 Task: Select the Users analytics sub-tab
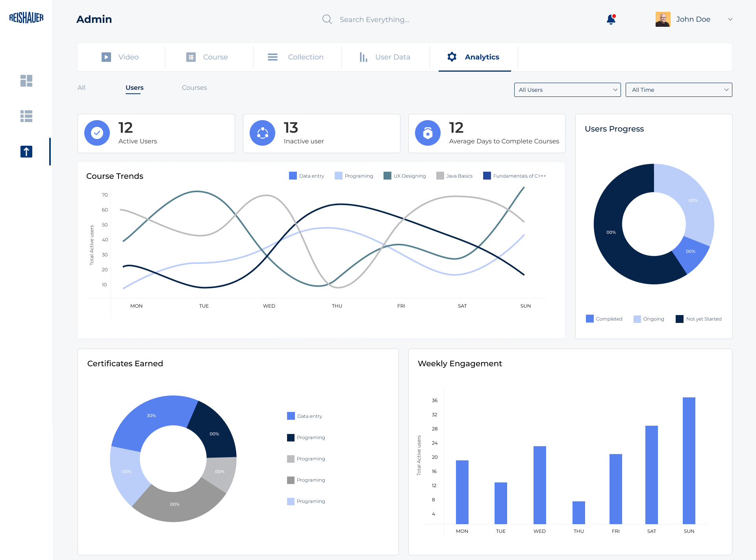(x=135, y=87)
